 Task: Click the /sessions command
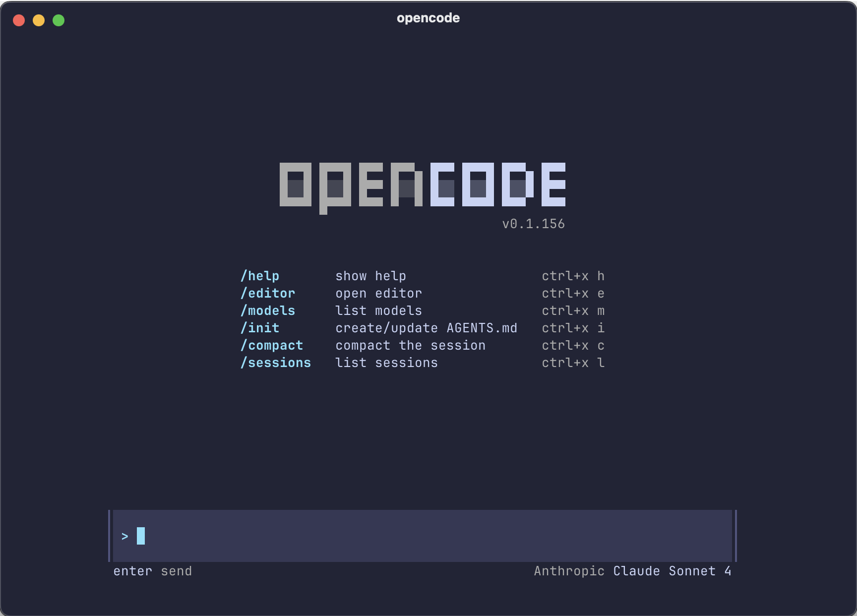coord(276,363)
